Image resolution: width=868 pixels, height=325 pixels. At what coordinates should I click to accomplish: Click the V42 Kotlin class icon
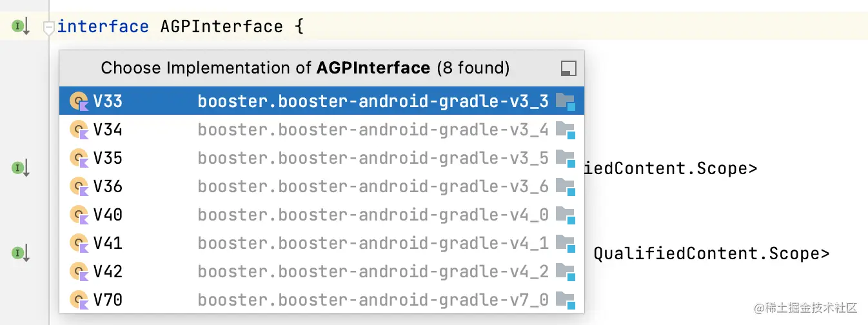79,272
